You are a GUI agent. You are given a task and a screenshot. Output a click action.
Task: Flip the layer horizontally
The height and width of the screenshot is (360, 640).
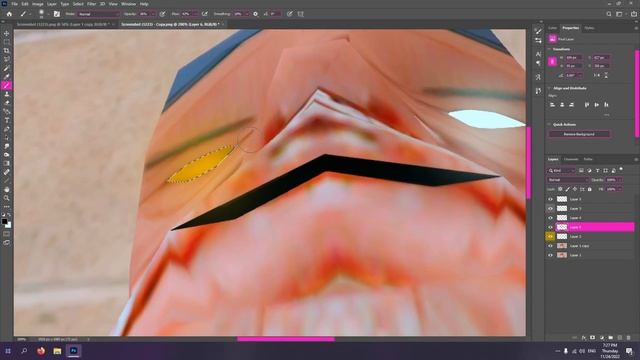tap(597, 76)
